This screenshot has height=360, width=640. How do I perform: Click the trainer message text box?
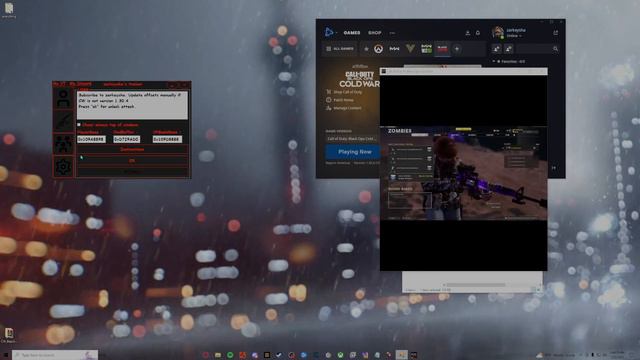click(132, 105)
